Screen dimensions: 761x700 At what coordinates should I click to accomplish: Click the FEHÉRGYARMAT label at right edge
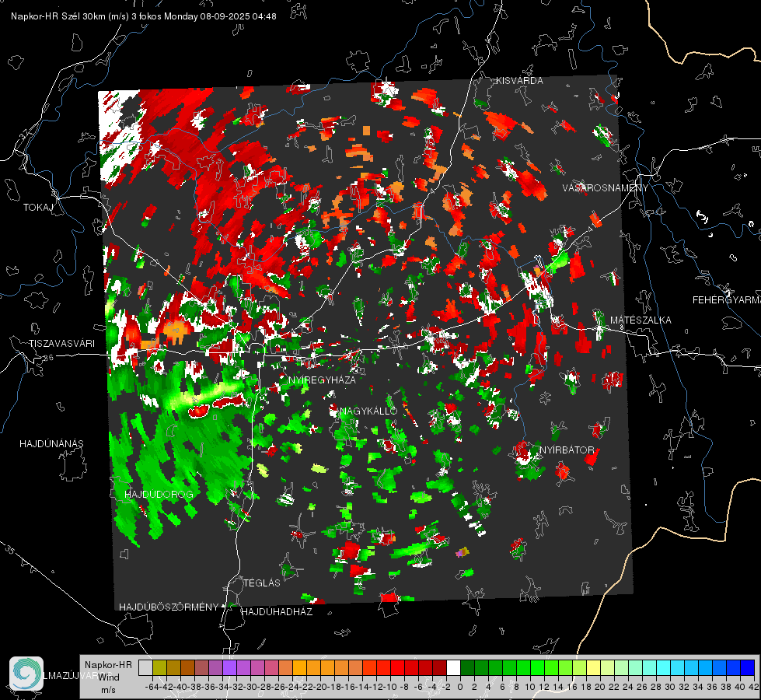[x=726, y=299]
